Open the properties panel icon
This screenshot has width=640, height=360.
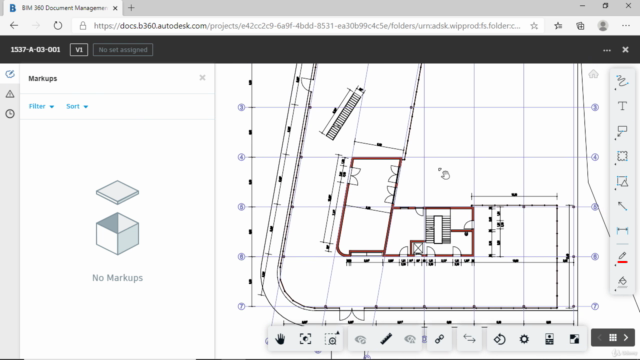(x=549, y=339)
